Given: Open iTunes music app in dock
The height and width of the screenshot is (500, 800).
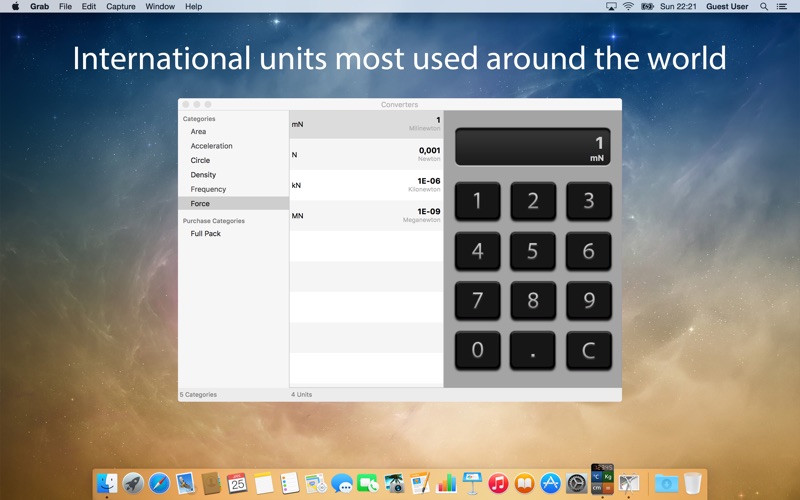Looking at the screenshot, I should tap(498, 484).
